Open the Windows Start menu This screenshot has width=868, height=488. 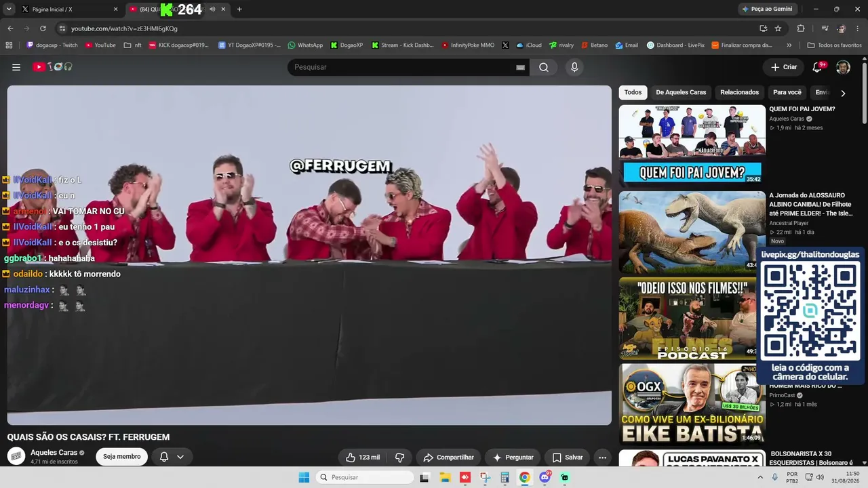pyautogui.click(x=304, y=477)
